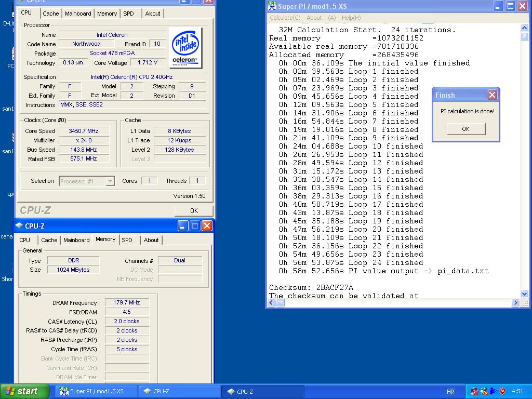Click the 4:51 taskbar clock

click(x=517, y=391)
